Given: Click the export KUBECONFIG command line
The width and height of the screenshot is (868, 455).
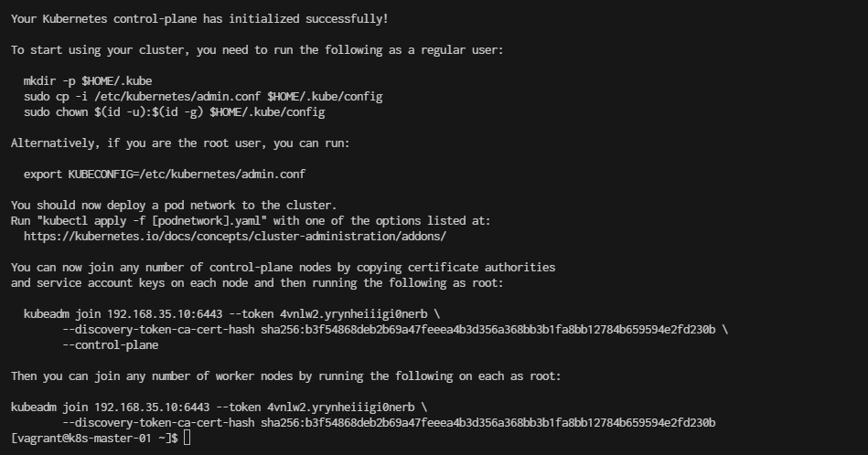Looking at the screenshot, I should [x=165, y=175].
